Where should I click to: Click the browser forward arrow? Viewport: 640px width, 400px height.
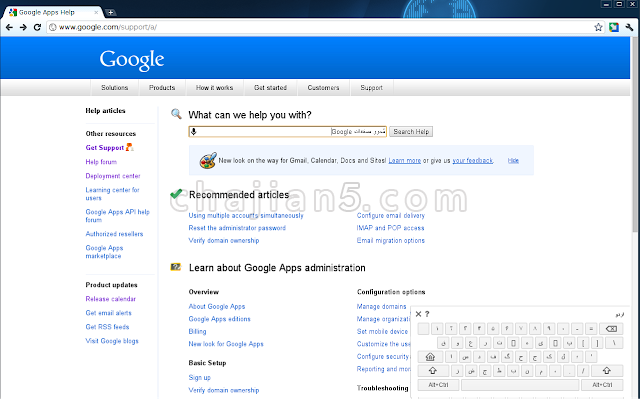click(23, 27)
